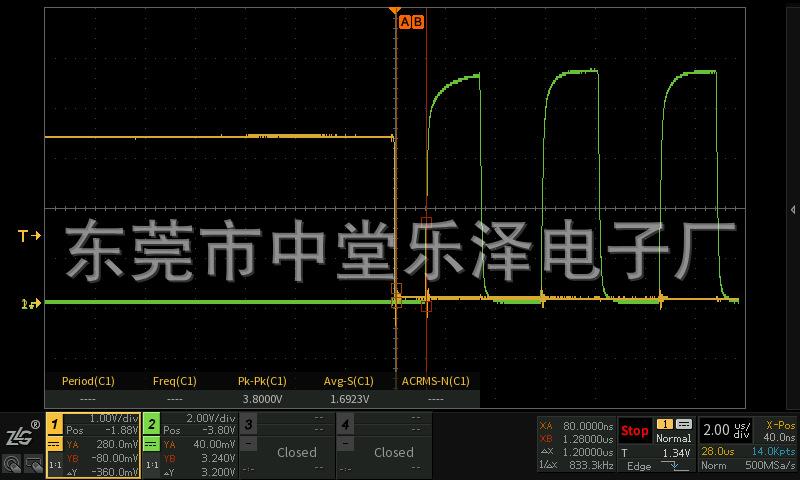Select the Avg-S(C1) measurement tab
Screen dimensions: 800x480
[348, 381]
